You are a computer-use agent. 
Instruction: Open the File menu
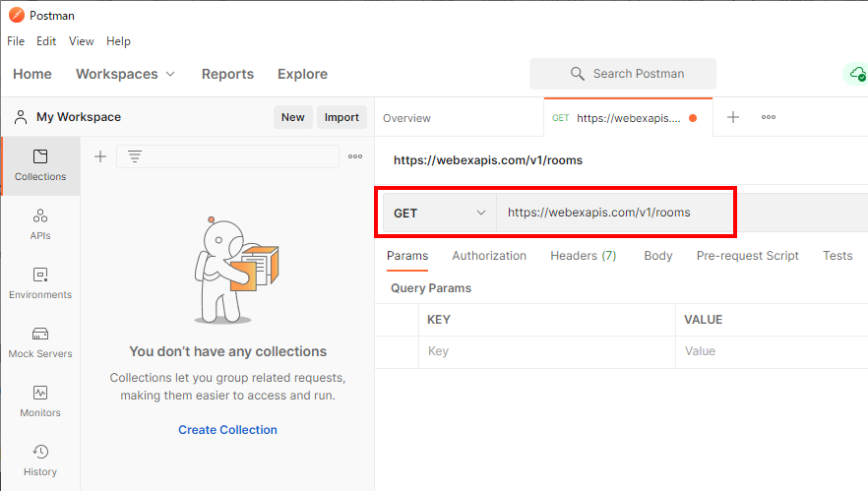16,41
